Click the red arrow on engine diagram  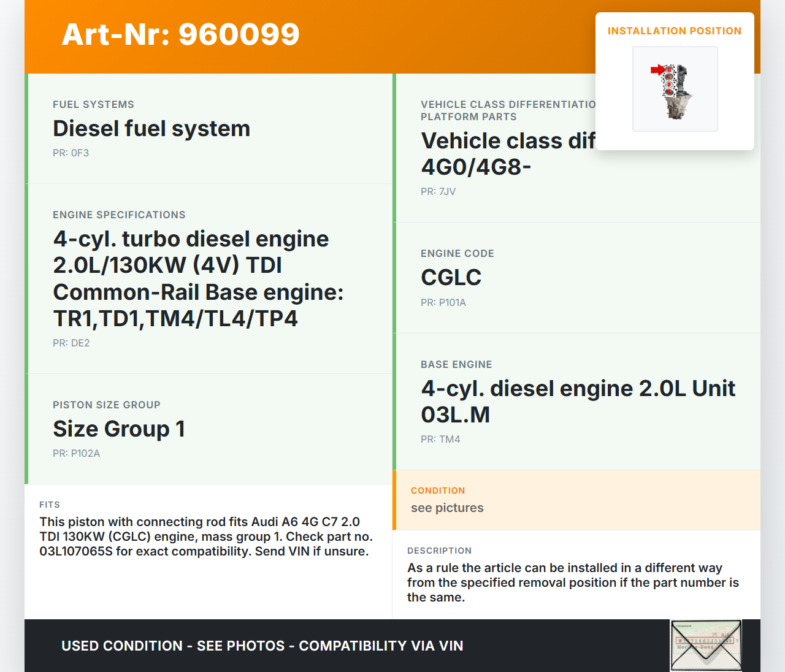657,70
